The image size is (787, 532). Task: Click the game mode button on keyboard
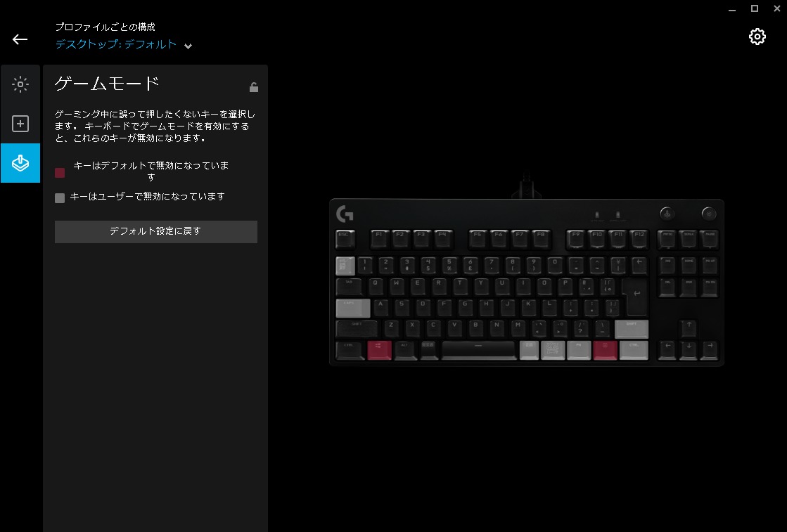point(667,214)
